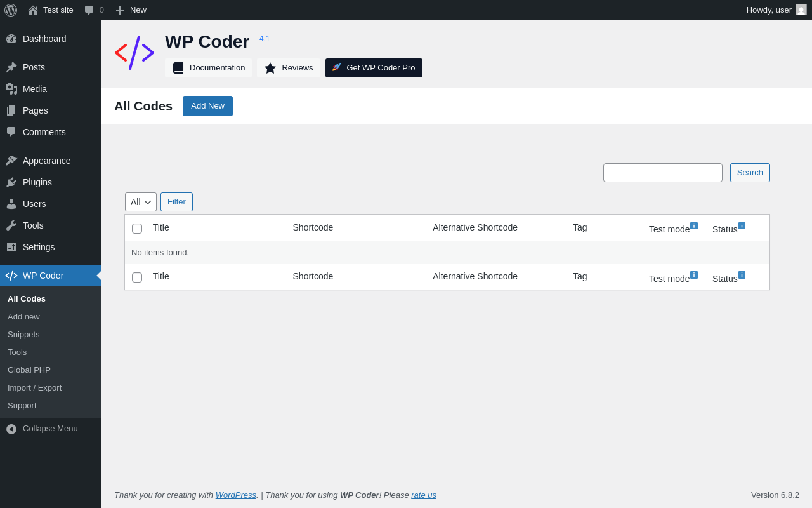Click the Status info icon in the table footer
Viewport: 812px width, 508px height.
[742, 275]
